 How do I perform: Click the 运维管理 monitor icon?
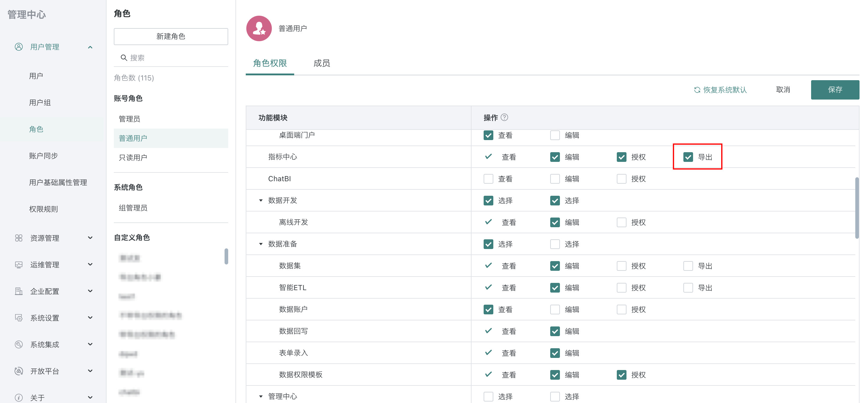(x=19, y=264)
